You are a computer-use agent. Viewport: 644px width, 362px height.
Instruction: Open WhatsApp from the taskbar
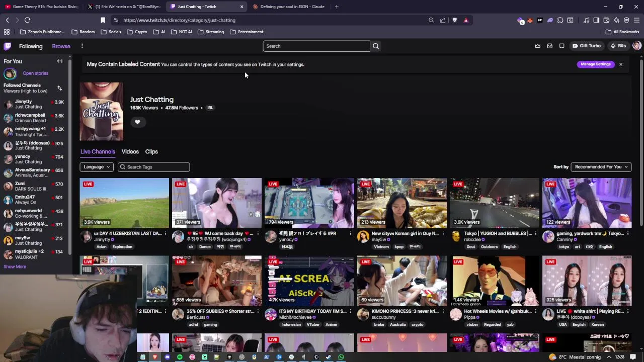coord(341,357)
